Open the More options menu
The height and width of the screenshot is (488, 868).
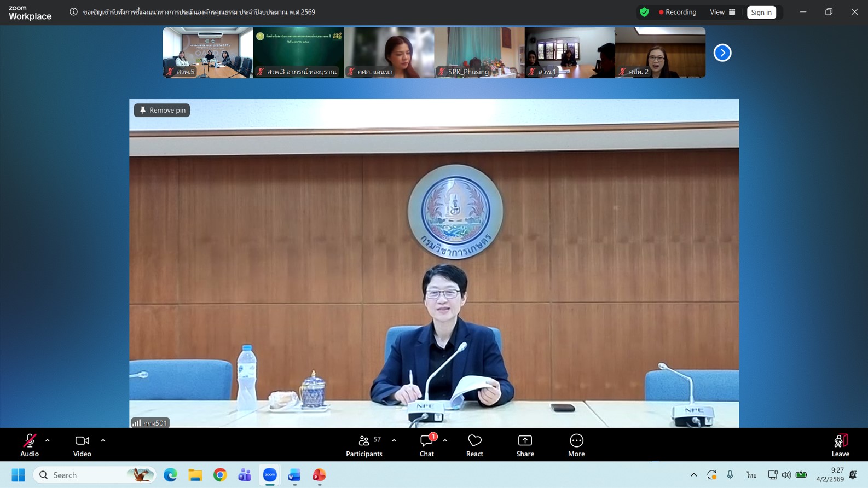tap(576, 445)
